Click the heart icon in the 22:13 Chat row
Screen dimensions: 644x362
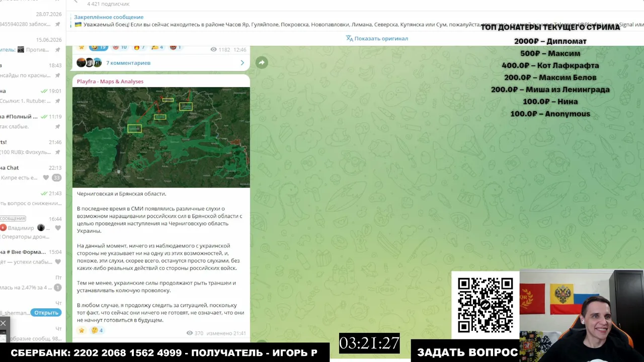[x=46, y=177]
